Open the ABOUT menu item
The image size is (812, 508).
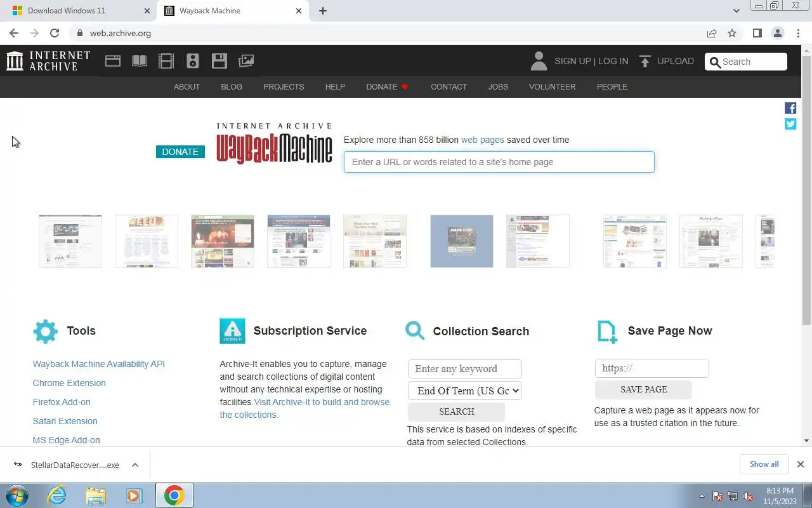[187, 86]
